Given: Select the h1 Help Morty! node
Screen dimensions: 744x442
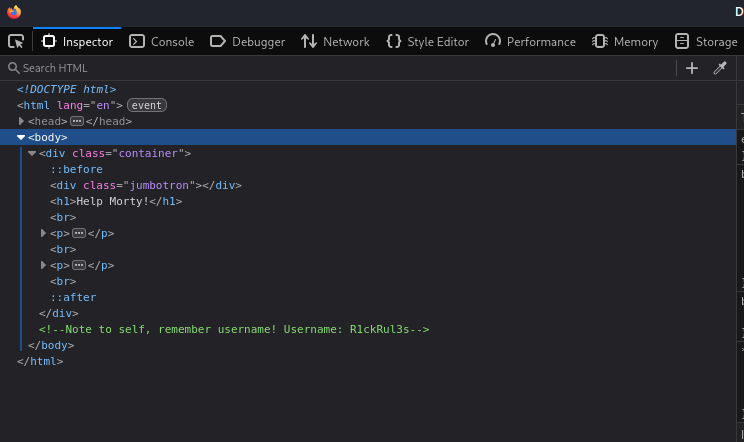Looking at the screenshot, I should (116, 201).
